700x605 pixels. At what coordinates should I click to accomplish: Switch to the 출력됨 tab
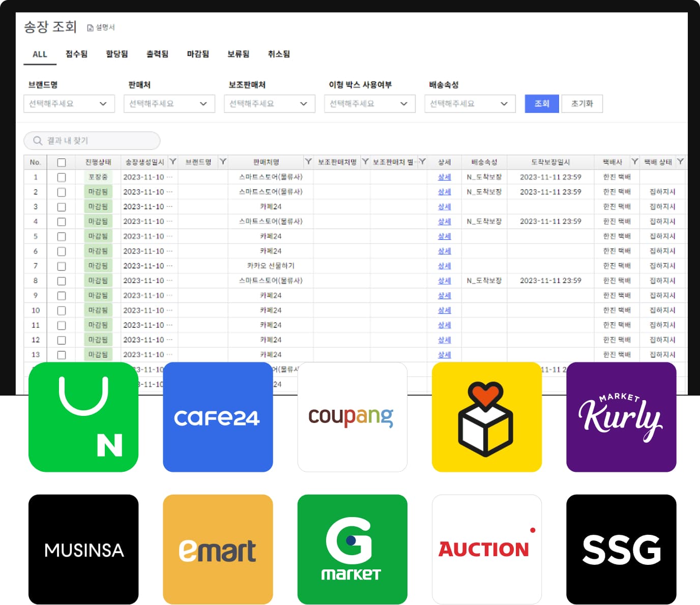pos(157,54)
